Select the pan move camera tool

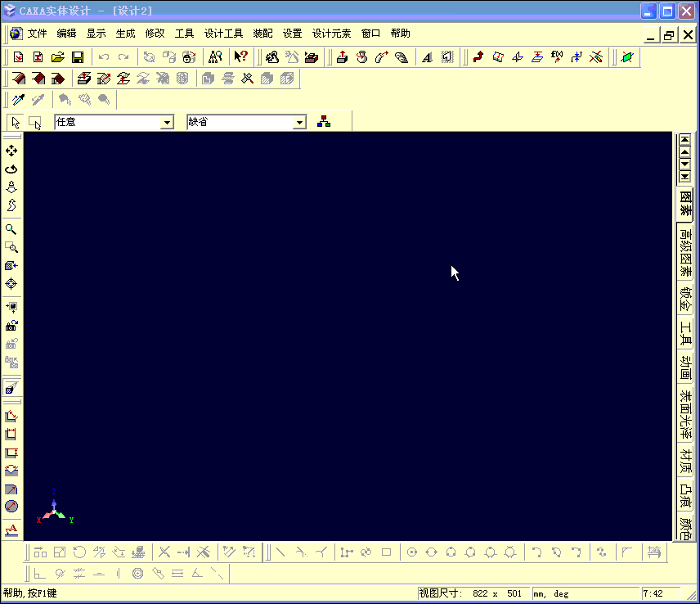[x=11, y=151]
